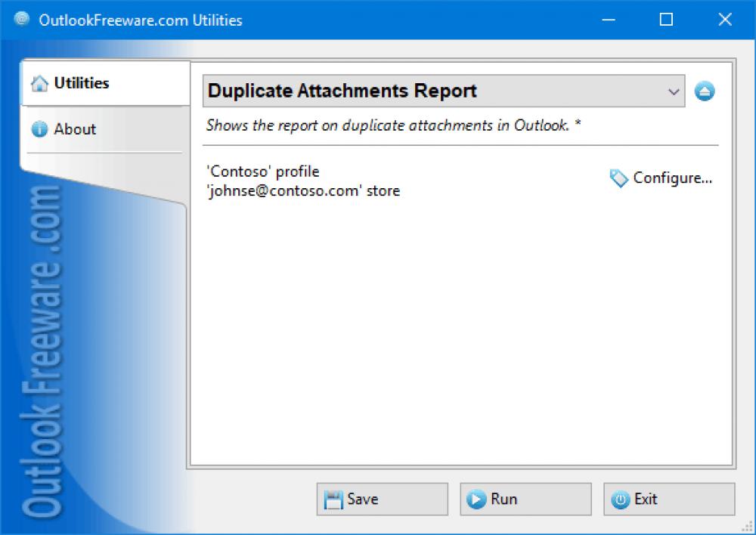Open the Configure... link
Screen dimensions: 756x535
tap(671, 178)
